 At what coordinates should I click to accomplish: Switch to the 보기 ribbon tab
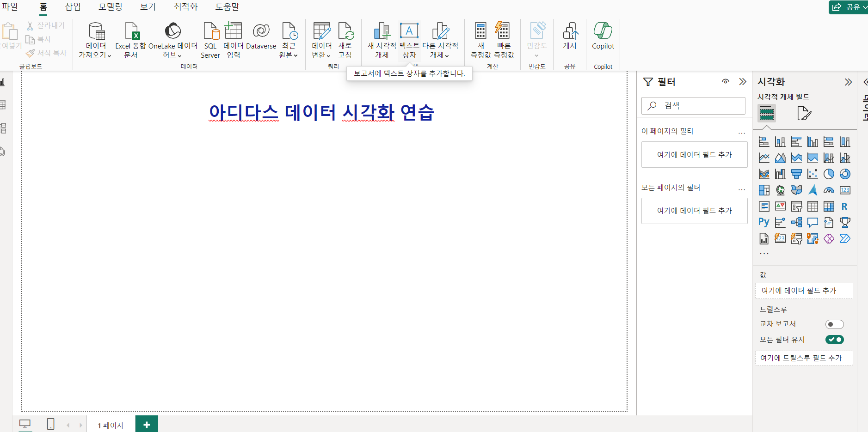(148, 7)
